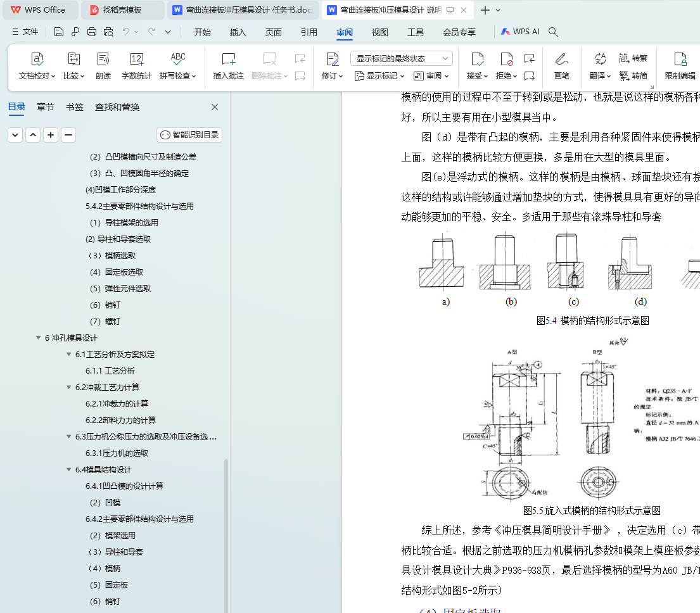Open the 比较 compare documents tool

point(73,66)
